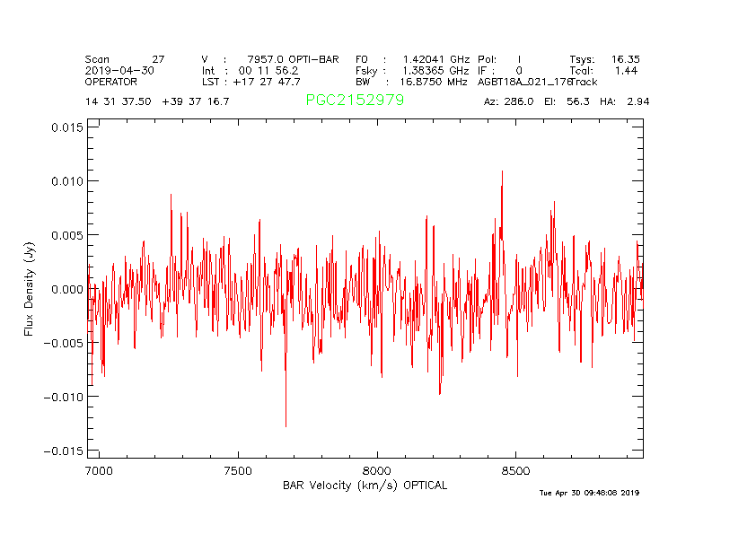Click the 0.010 y-axis tick label
Screen dimensions: 756x534
click(x=66, y=181)
